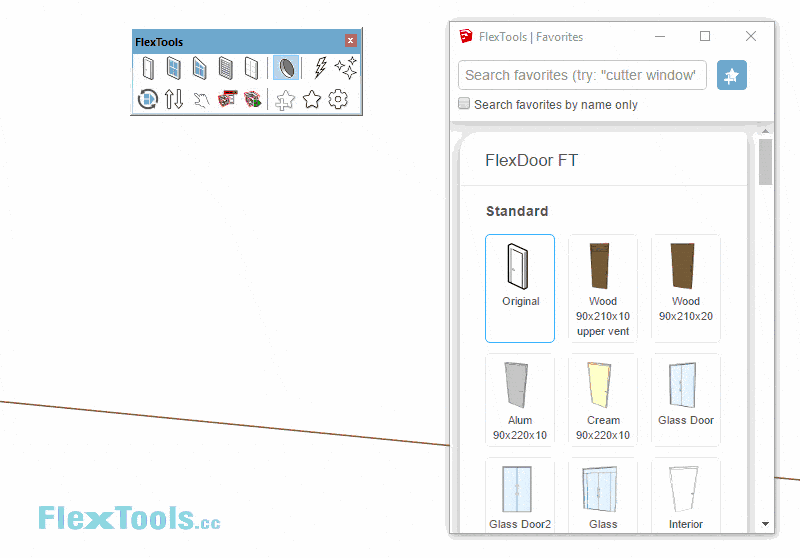The width and height of the screenshot is (800, 558).
Task: Click the favorites list scroll-down arrow
Action: click(765, 524)
